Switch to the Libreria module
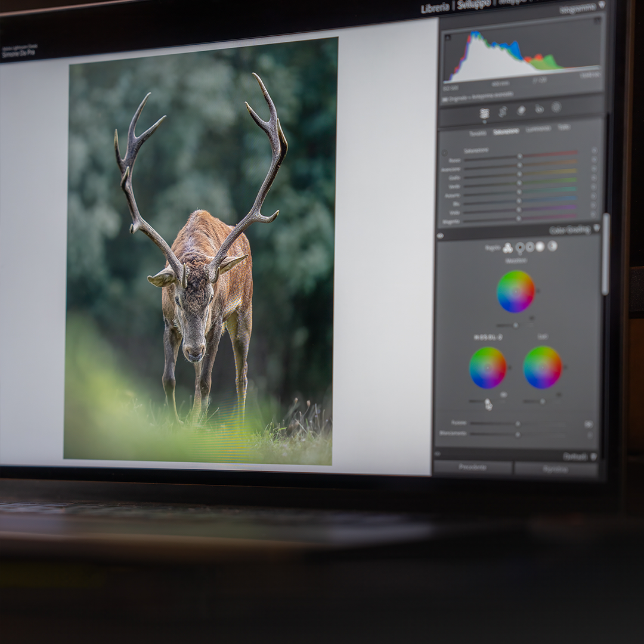This screenshot has width=644, height=644. pos(435,8)
